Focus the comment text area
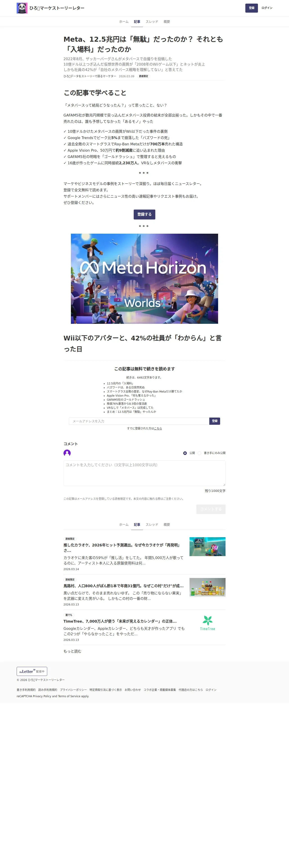 click(x=144, y=473)
